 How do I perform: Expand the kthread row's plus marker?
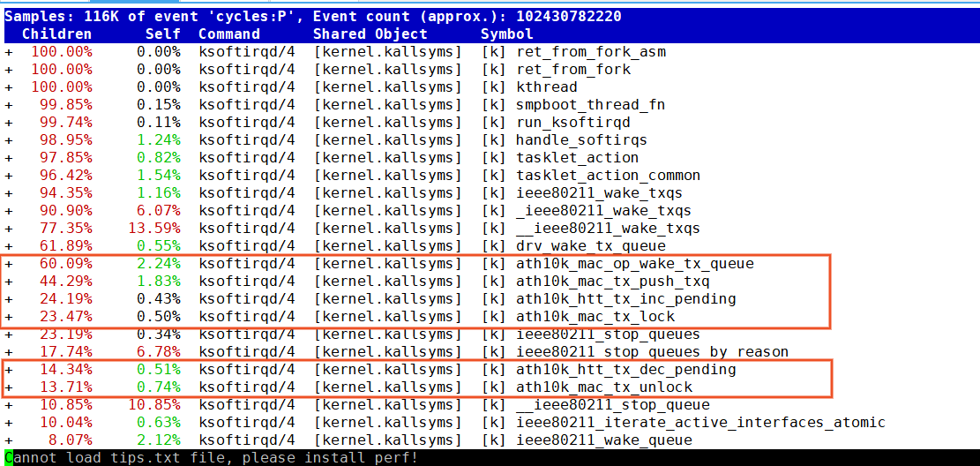tap(9, 87)
